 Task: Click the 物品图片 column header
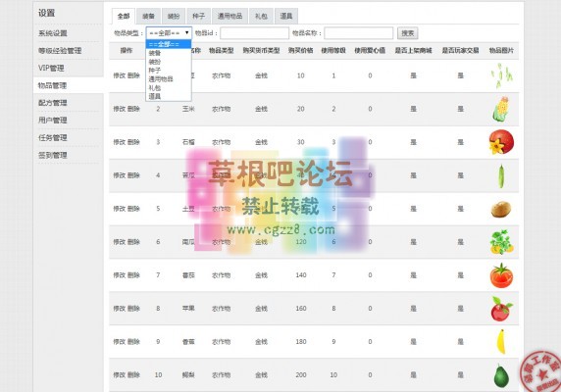tap(501, 50)
